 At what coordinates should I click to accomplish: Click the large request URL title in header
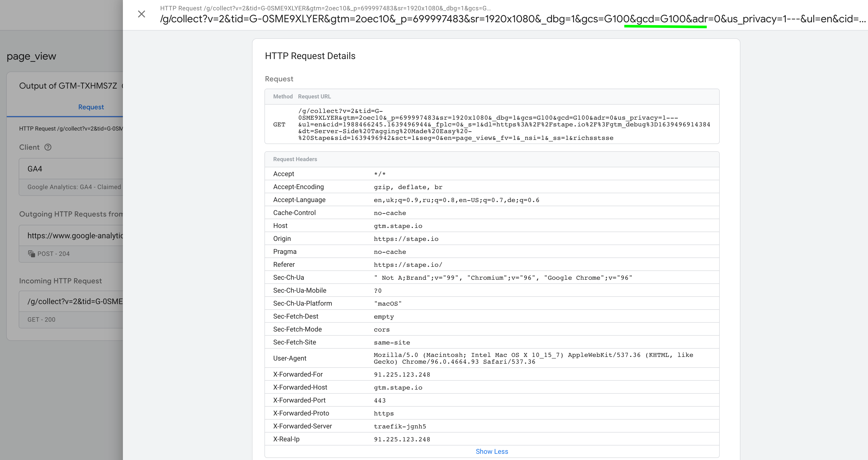(x=513, y=19)
